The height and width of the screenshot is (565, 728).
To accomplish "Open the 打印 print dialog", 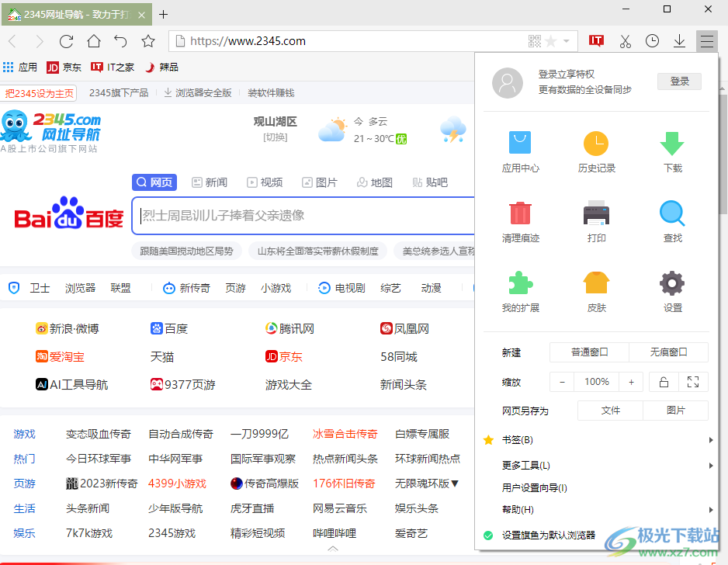I will [596, 220].
